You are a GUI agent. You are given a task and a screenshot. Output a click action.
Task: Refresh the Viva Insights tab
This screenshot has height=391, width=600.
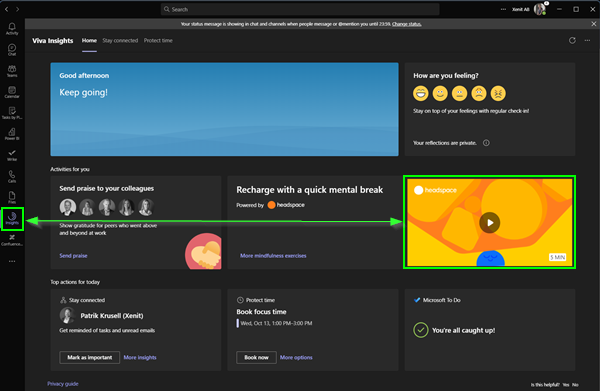point(572,40)
